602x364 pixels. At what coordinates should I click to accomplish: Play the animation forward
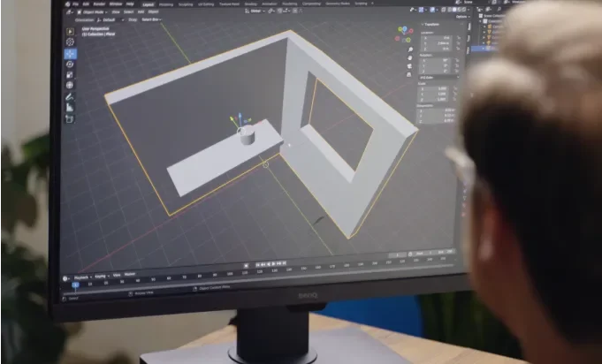point(273,263)
